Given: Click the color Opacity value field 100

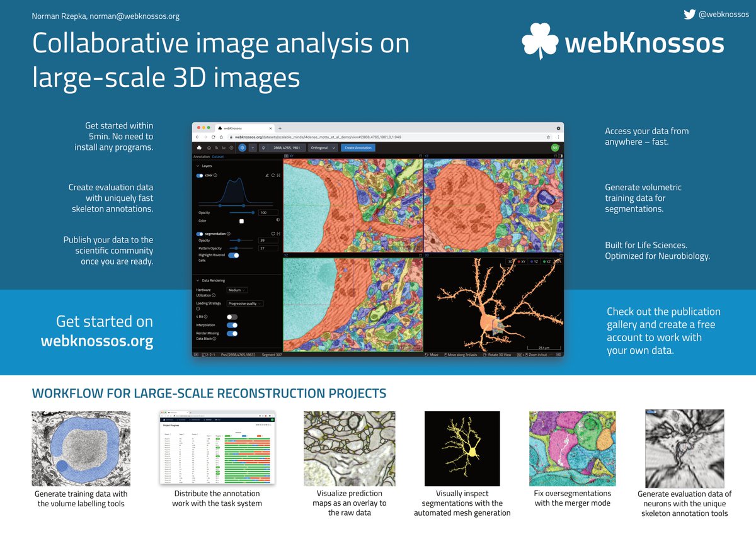Looking at the screenshot, I should [268, 213].
